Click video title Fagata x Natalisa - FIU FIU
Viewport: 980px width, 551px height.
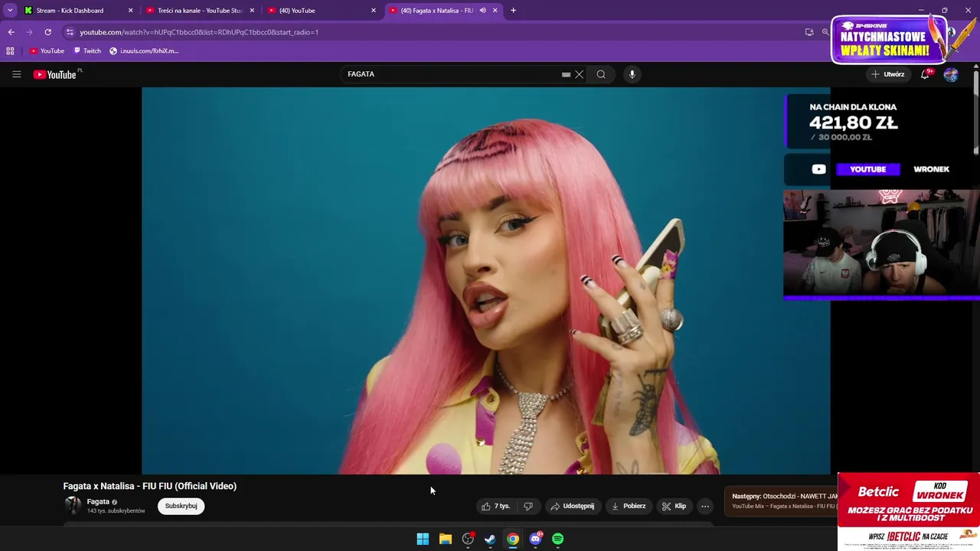(149, 486)
